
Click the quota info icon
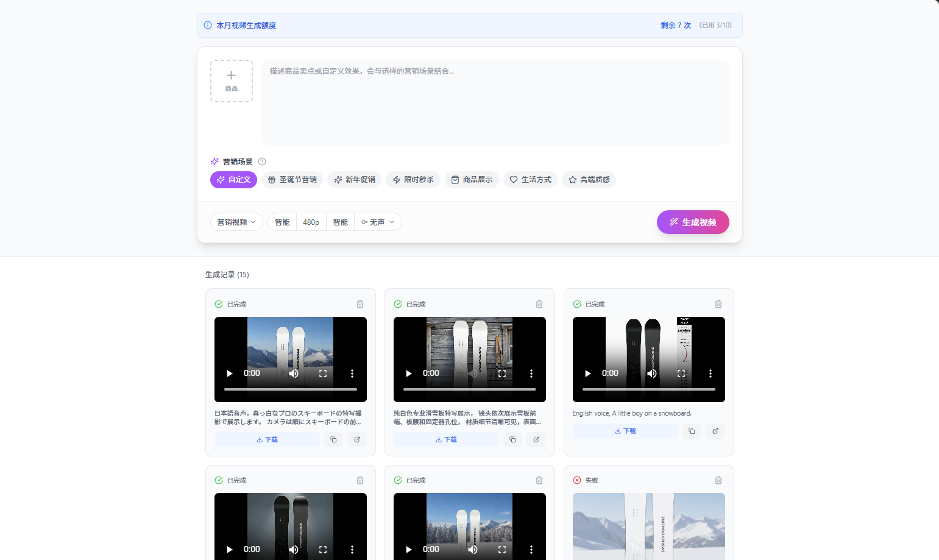[208, 26]
